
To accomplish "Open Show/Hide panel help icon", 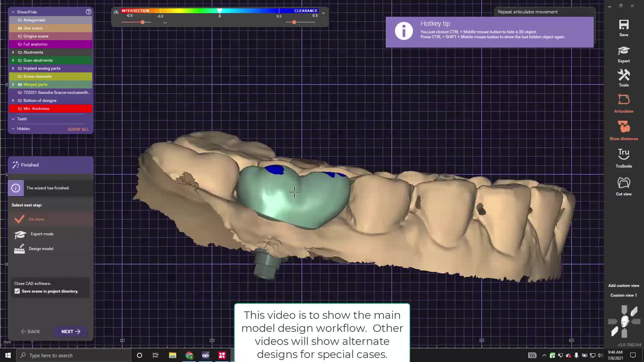I will [x=88, y=12].
